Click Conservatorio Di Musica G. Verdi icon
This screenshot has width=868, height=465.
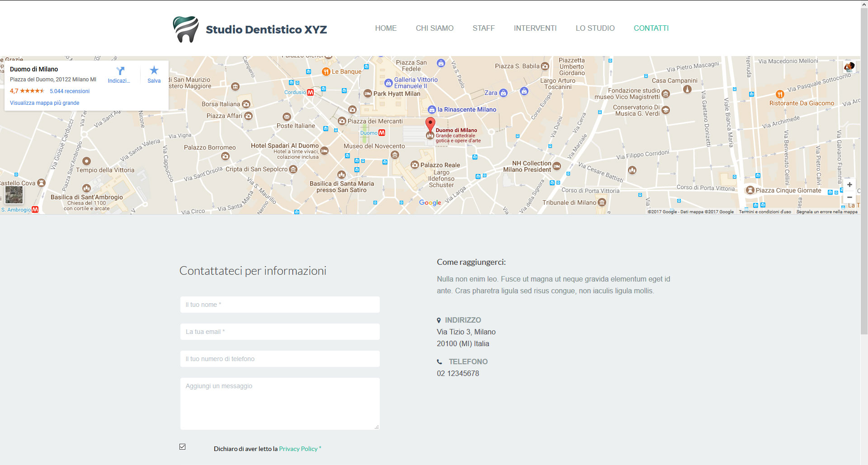pos(665,110)
